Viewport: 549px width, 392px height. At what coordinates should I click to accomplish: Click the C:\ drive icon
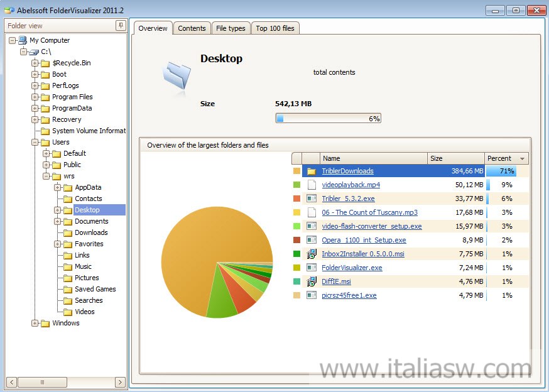(x=35, y=52)
